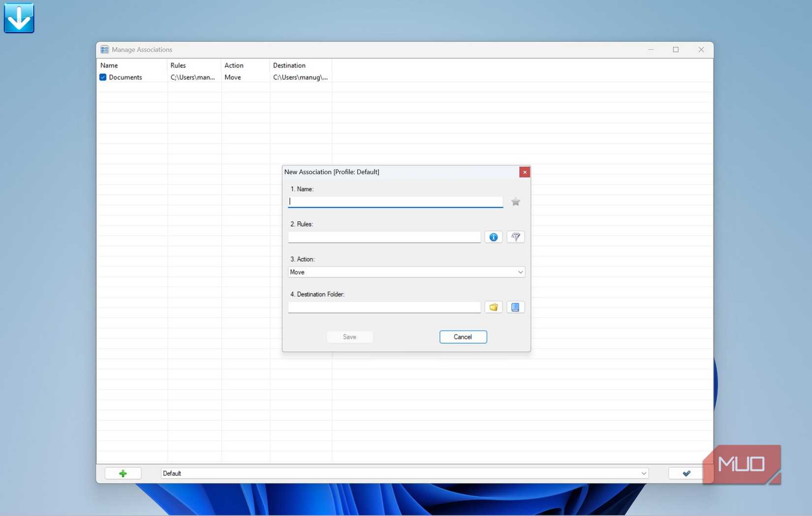Screen dimensions: 812x516
Task: Expand the Action dropdown showing Move
Action: [x=406, y=272]
